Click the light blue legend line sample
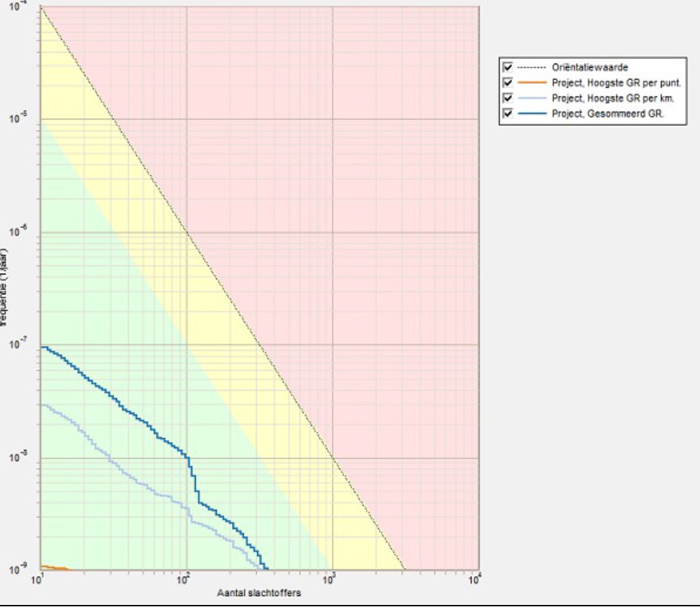The image size is (700, 607). [x=531, y=99]
